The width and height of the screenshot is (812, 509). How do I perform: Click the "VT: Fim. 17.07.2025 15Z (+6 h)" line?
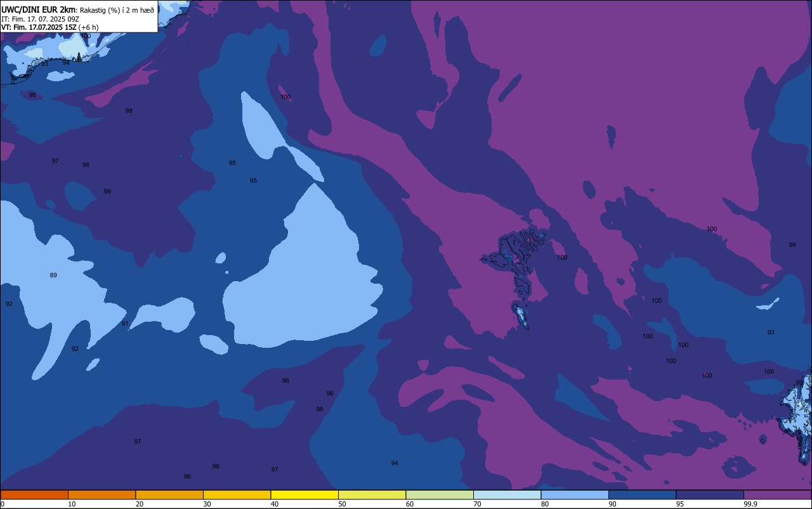pos(49,27)
